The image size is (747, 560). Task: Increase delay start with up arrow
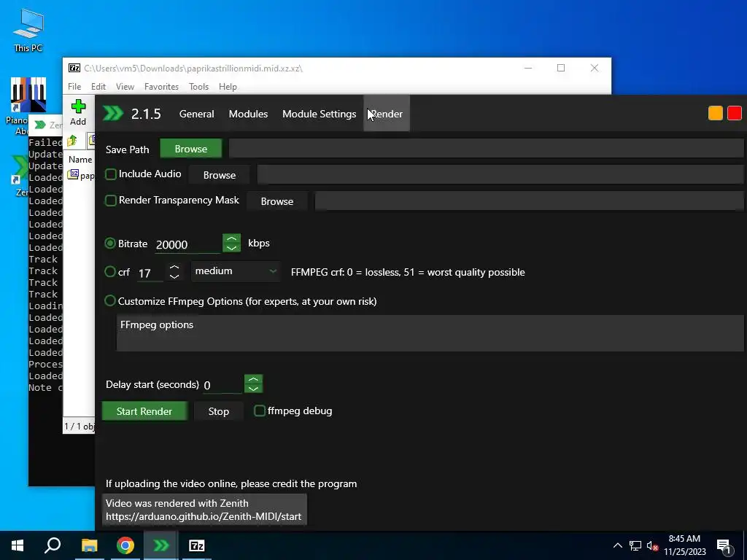(x=253, y=379)
